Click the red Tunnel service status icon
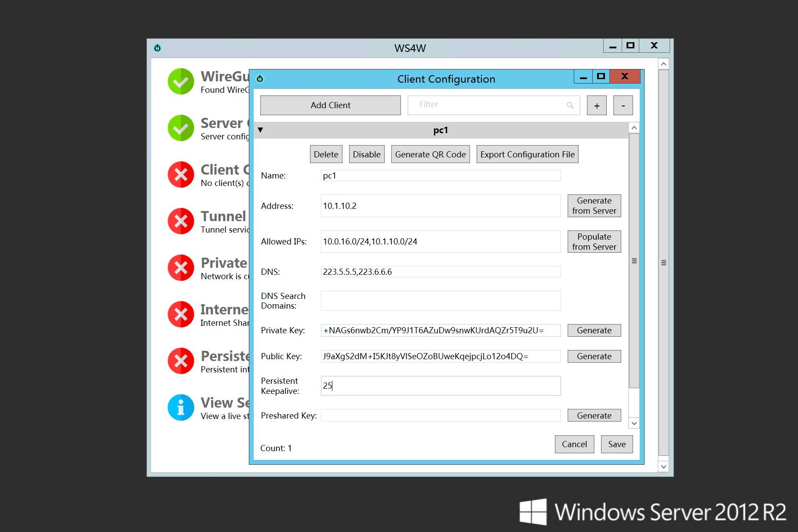 [181, 221]
